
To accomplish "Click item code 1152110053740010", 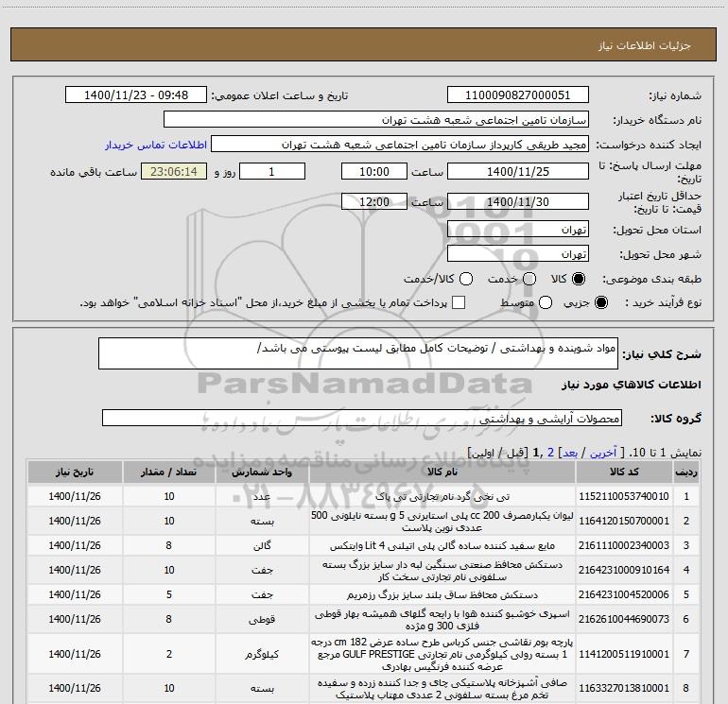I will click(624, 496).
